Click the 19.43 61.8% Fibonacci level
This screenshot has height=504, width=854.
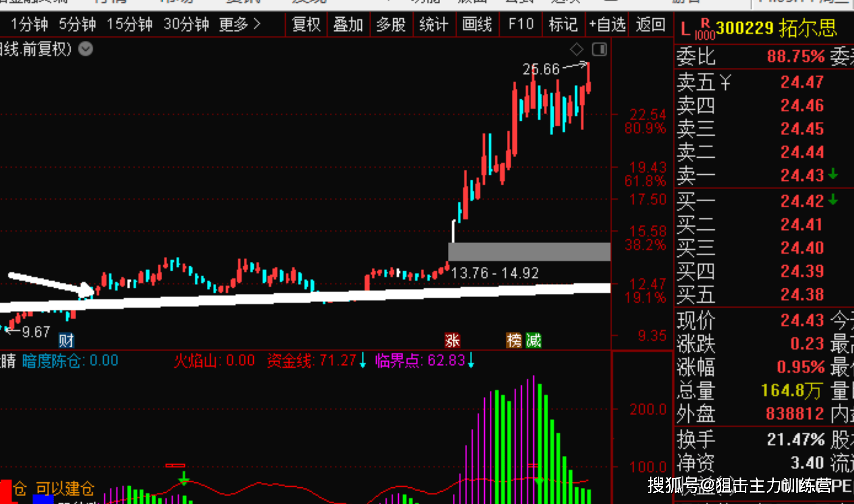click(646, 174)
